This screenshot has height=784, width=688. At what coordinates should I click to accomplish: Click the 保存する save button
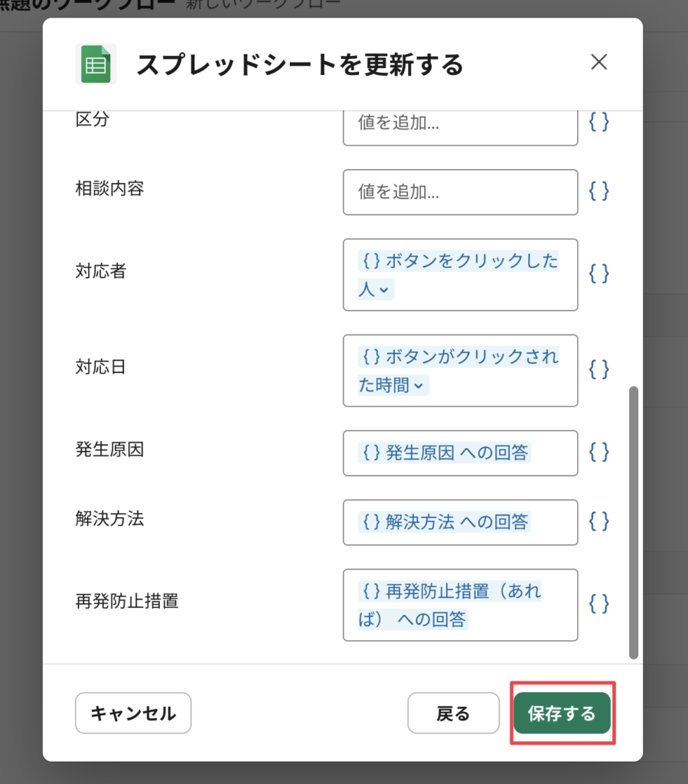[x=562, y=714]
